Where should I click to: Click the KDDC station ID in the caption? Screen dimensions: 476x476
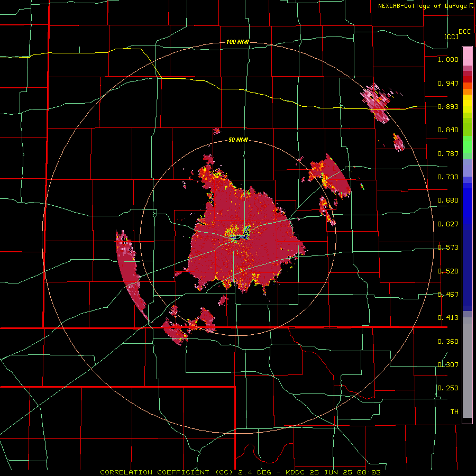click(295, 472)
